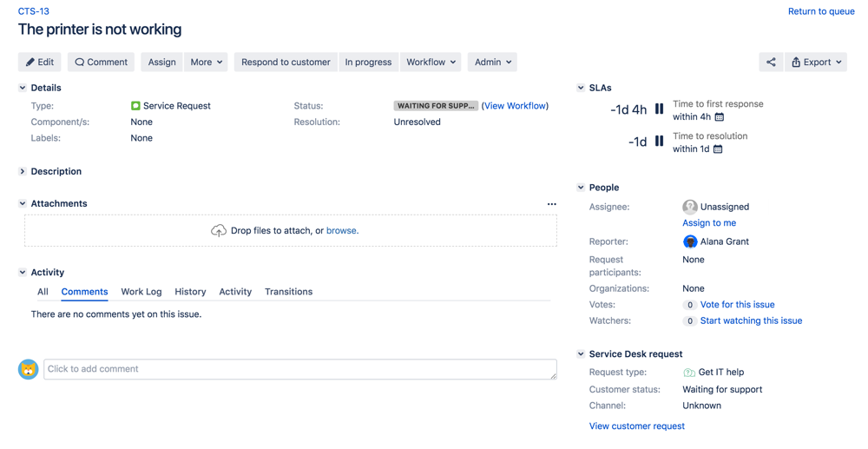Open the Workflow dropdown

pyautogui.click(x=431, y=63)
